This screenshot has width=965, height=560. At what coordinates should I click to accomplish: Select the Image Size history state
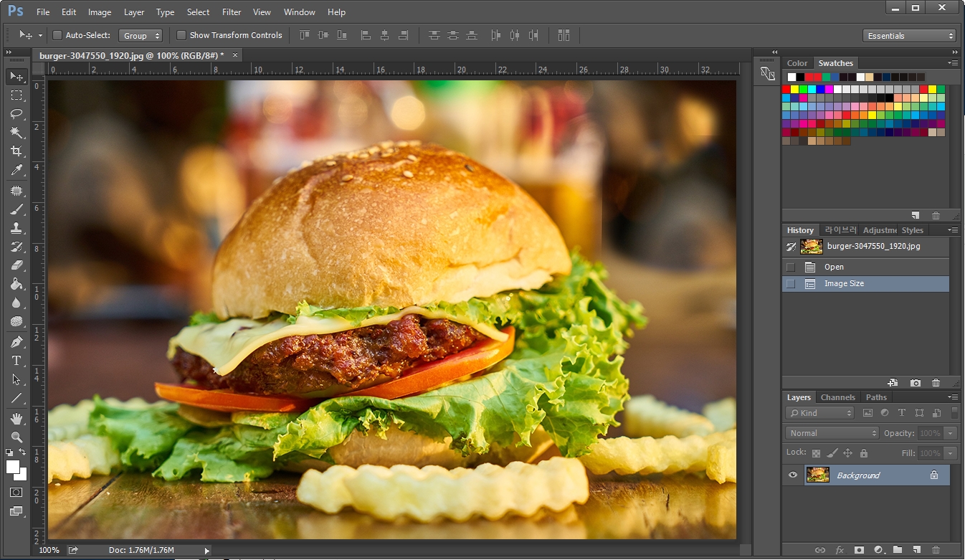coord(865,284)
